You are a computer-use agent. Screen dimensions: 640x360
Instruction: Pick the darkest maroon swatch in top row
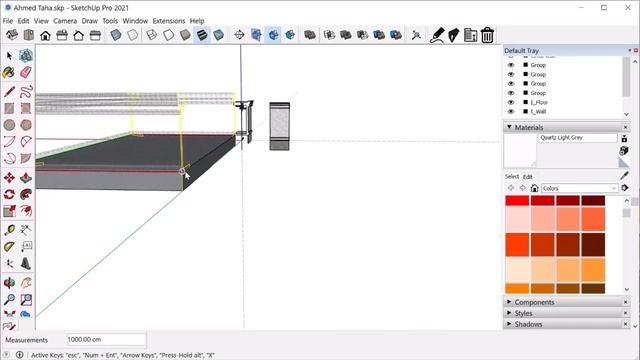click(593, 200)
